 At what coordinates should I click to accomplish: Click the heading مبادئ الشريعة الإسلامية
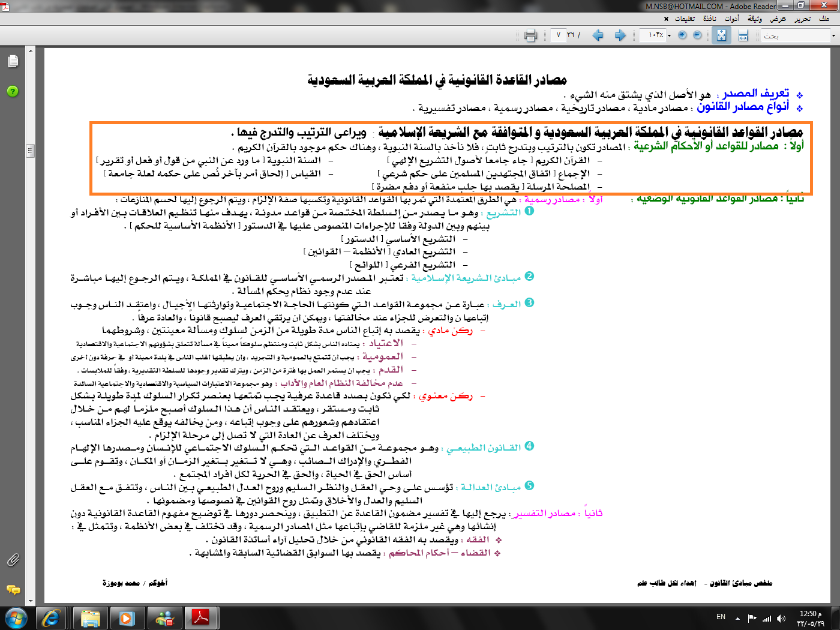coord(466,278)
